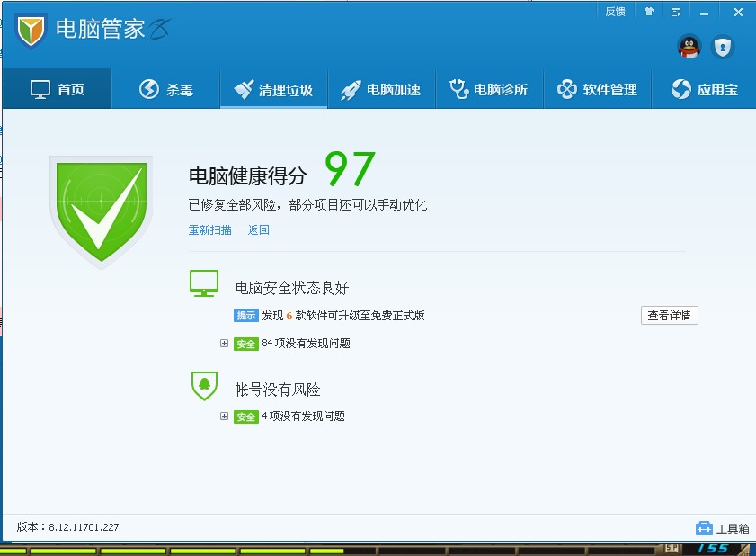Screen dimensions: 756x556
Task: Expand the 4项没有发现问题 list
Action: [x=224, y=416]
